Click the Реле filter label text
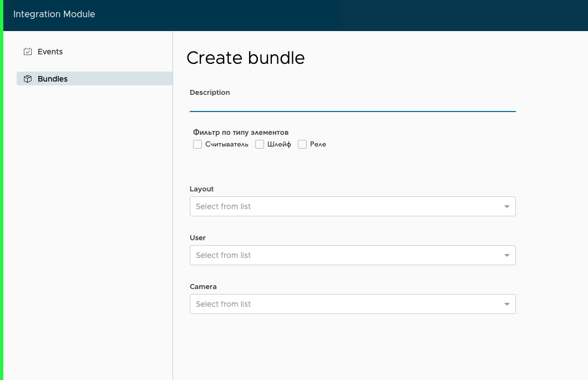Screen dimensions: 588x380 [318, 144]
